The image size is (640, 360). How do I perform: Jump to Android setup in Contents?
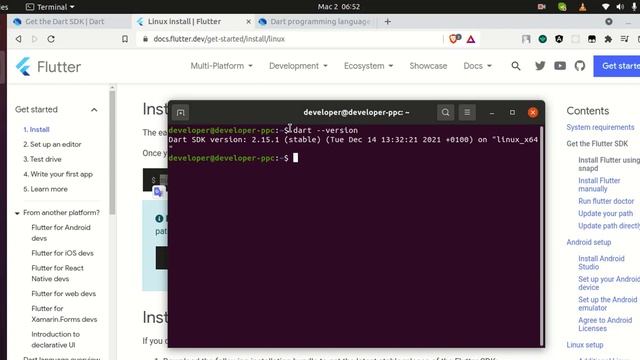point(589,242)
